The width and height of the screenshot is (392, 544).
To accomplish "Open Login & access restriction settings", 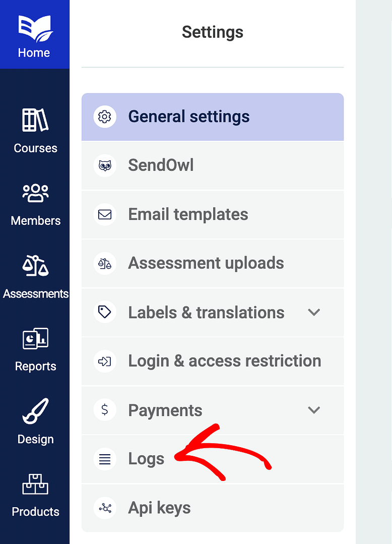I will tap(225, 361).
